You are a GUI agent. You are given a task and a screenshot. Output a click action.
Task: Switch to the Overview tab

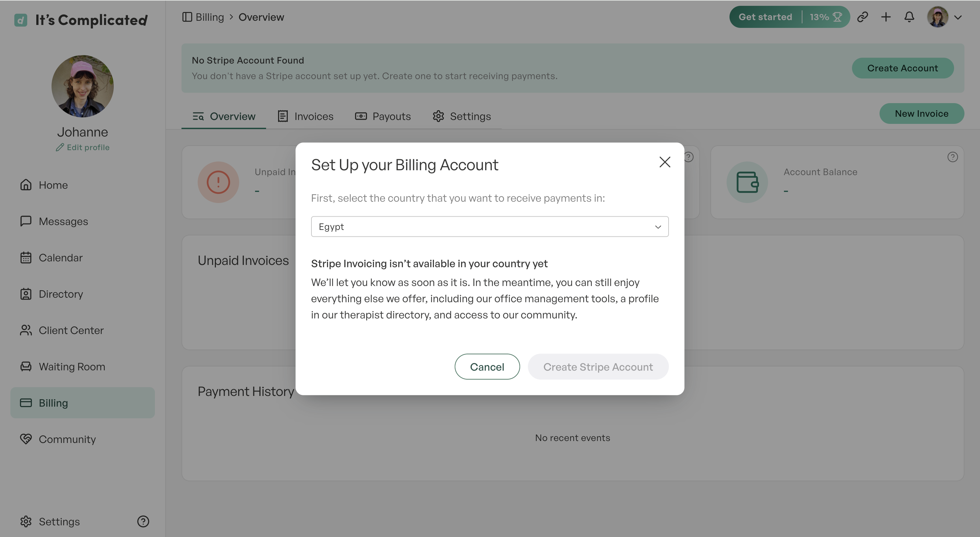(x=224, y=116)
